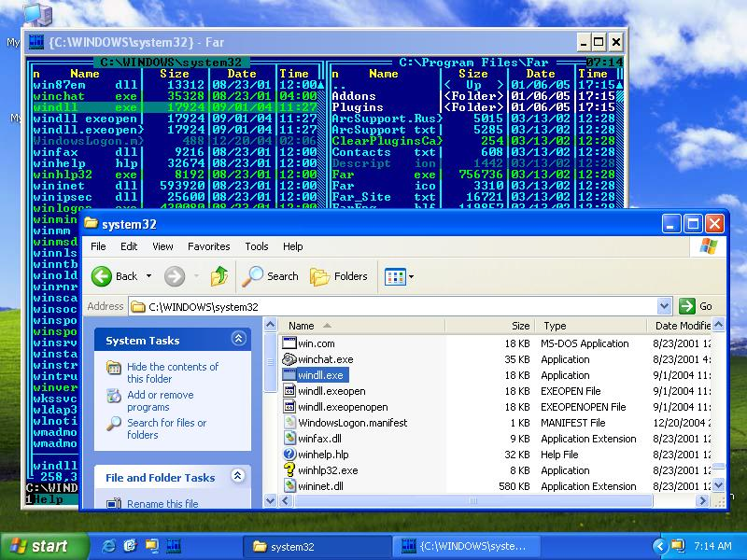Click the windll.exe file icon
Screen dimensions: 747x560
click(289, 375)
